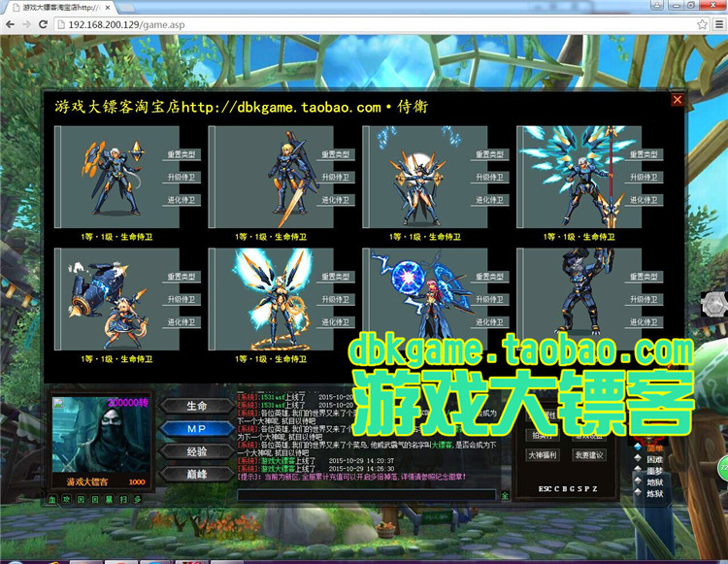Open the 大神福利 button
Image resolution: width=728 pixels, height=564 pixels.
point(543,455)
